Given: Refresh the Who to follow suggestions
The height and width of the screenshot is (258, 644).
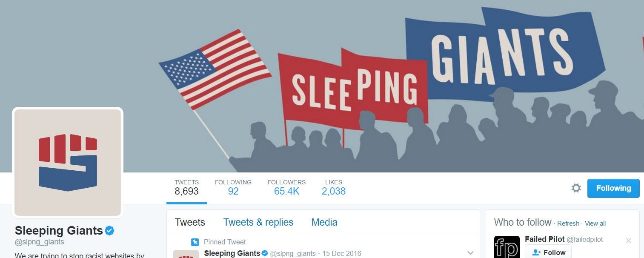Looking at the screenshot, I should pyautogui.click(x=568, y=224).
